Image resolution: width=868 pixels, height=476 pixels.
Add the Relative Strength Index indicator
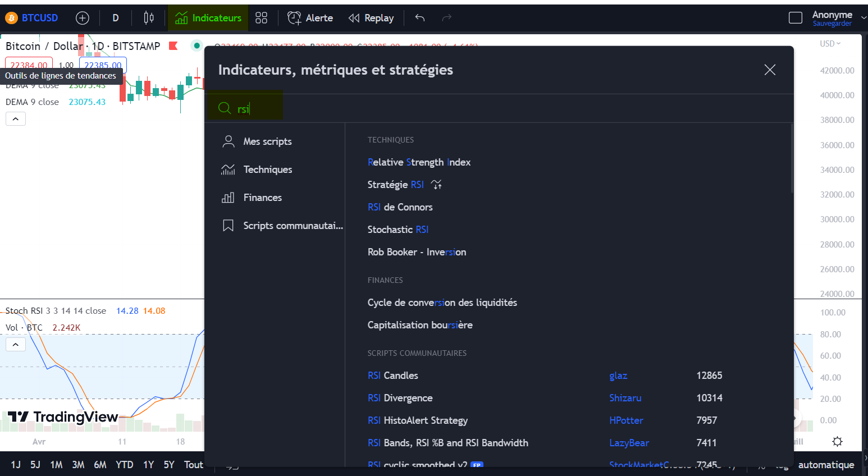point(419,162)
